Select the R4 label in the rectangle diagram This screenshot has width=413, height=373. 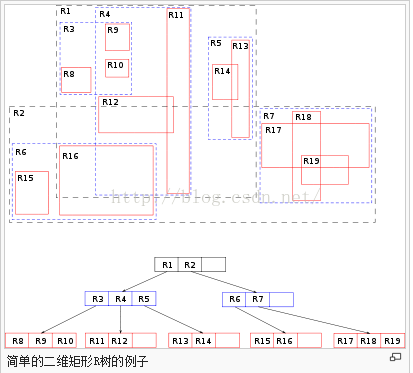pos(104,14)
